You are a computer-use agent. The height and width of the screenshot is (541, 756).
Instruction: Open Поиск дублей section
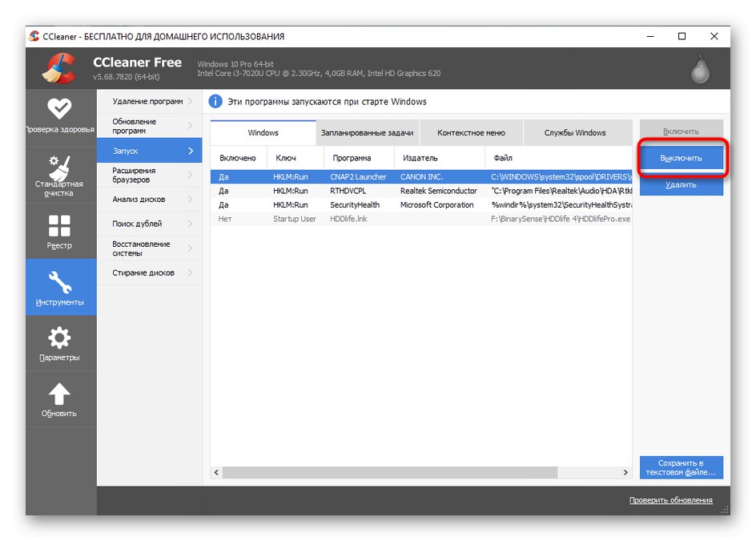(x=150, y=224)
